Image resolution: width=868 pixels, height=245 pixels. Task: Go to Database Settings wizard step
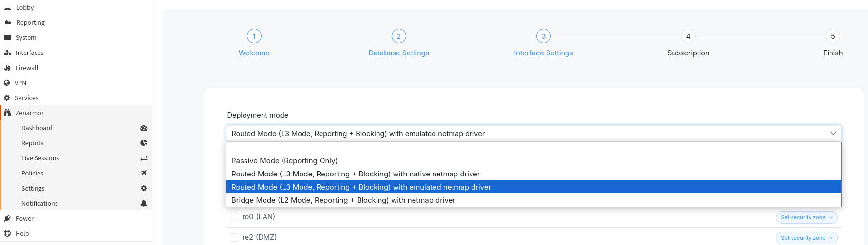coord(398,36)
